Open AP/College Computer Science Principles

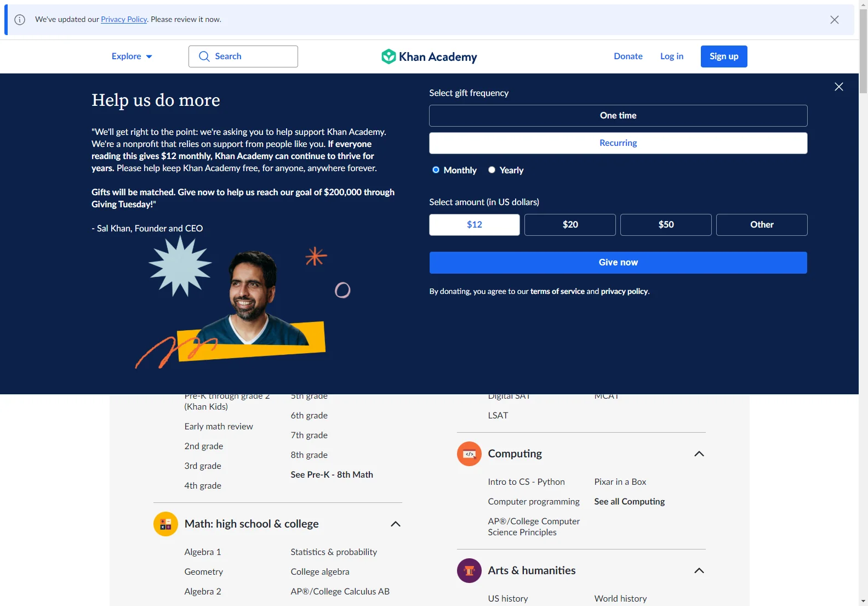[534, 527]
